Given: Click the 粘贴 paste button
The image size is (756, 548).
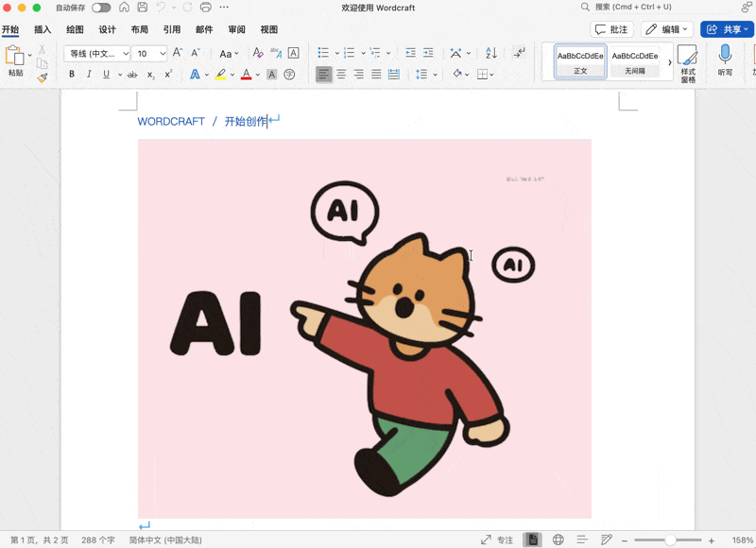Looking at the screenshot, I should coord(15,60).
